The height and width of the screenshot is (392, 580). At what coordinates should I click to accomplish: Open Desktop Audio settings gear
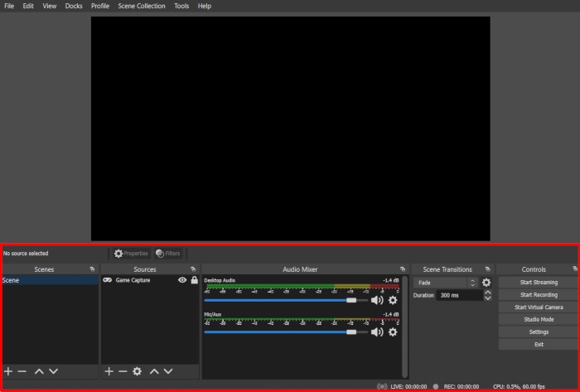[x=393, y=300]
